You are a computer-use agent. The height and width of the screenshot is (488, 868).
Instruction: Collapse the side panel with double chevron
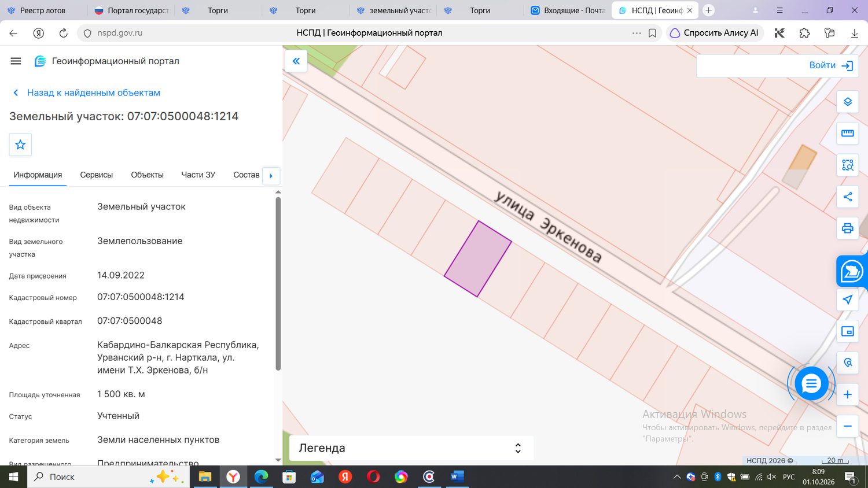(296, 61)
